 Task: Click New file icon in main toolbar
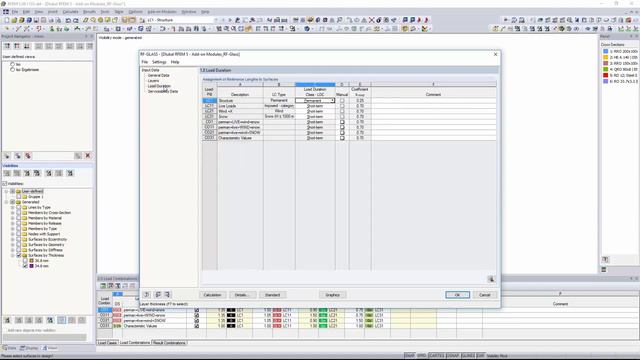tap(7, 20)
